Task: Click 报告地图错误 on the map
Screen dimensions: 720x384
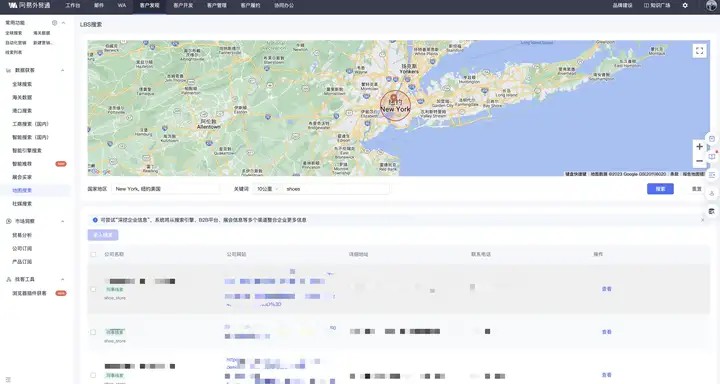Action: pyautogui.click(x=693, y=174)
